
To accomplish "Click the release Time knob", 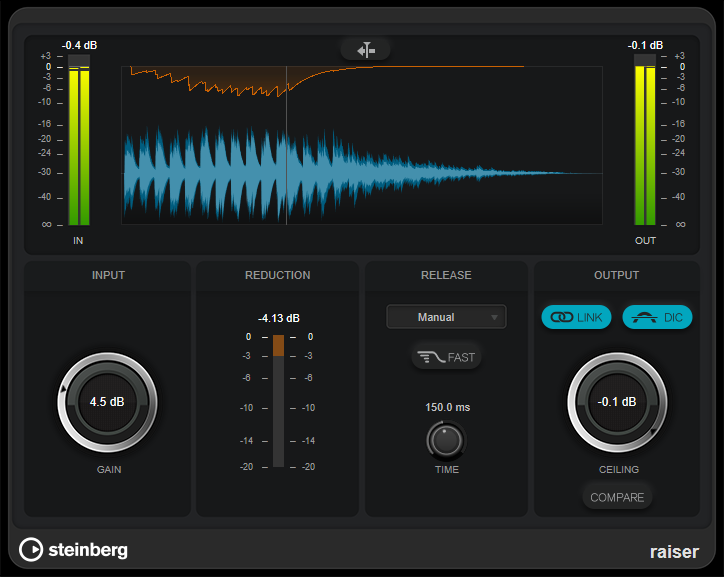I will pos(446,439).
